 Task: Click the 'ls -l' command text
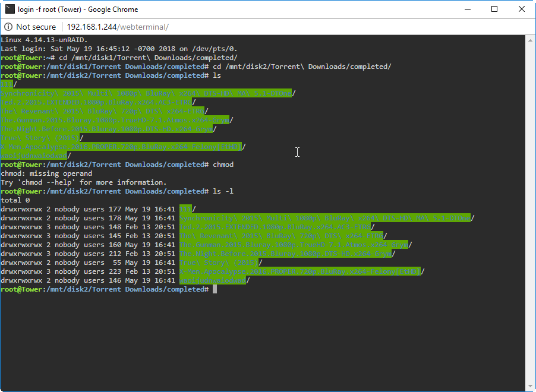(x=223, y=191)
